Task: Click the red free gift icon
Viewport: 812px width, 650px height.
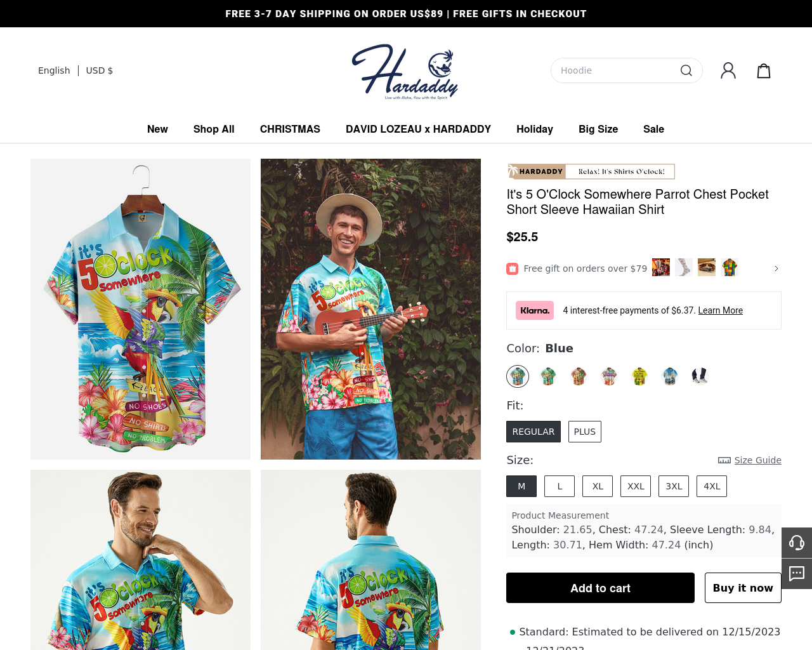Action: tap(512, 269)
